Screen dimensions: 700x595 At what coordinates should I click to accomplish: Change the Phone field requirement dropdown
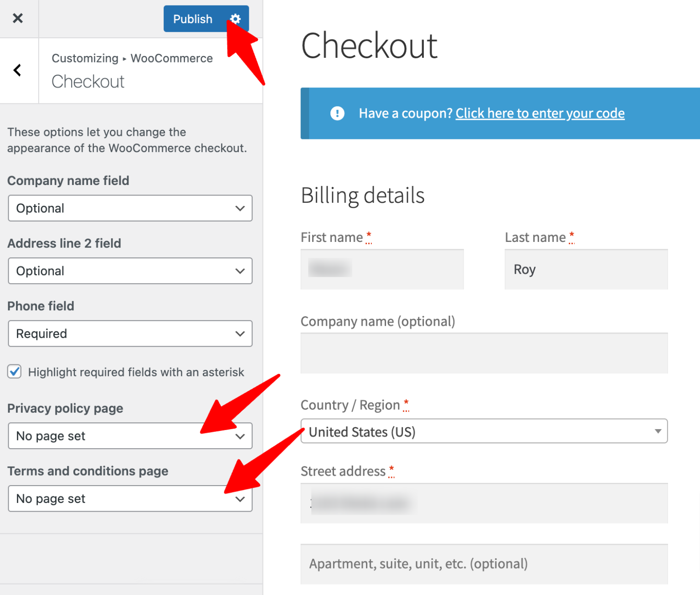coord(130,333)
